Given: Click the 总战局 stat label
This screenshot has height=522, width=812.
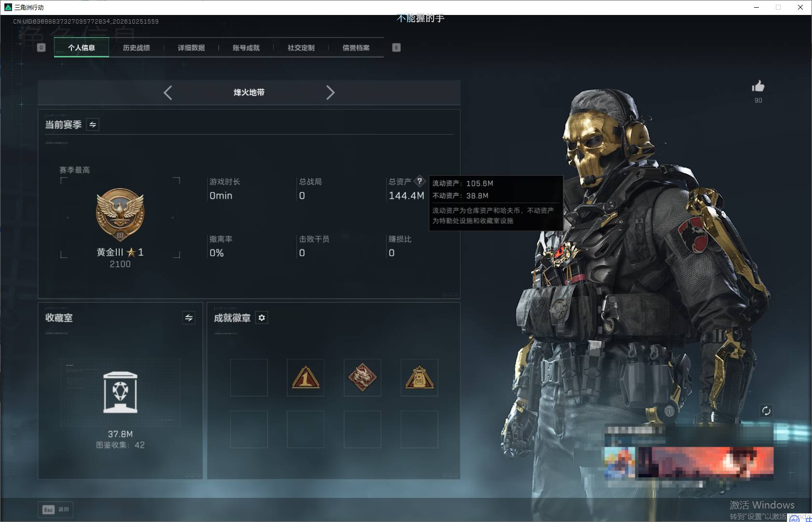Looking at the screenshot, I should (310, 181).
